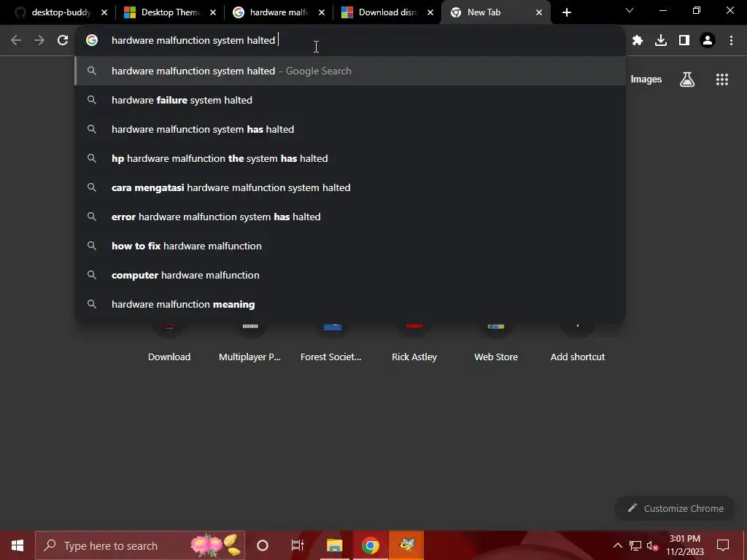Open the Google apps grid

[x=722, y=79]
